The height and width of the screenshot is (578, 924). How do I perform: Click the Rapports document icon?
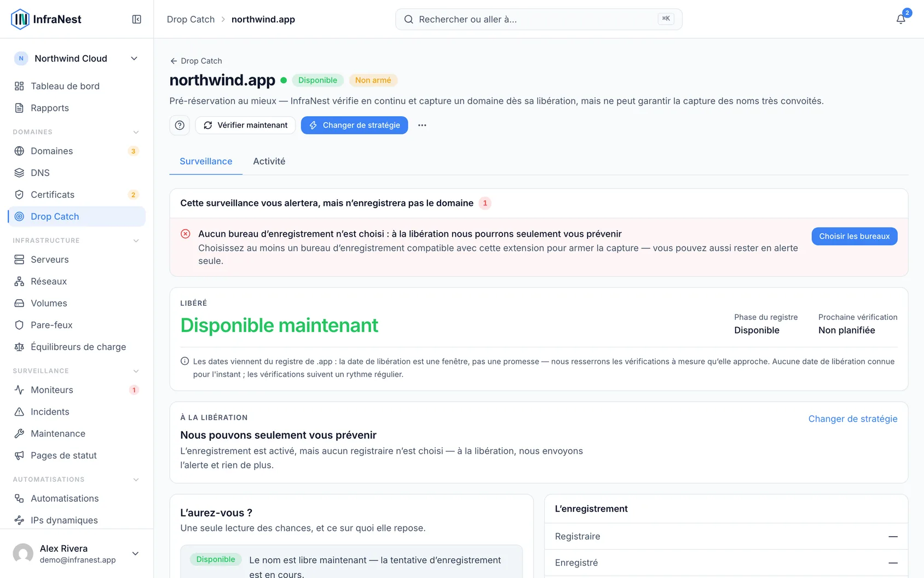point(19,108)
